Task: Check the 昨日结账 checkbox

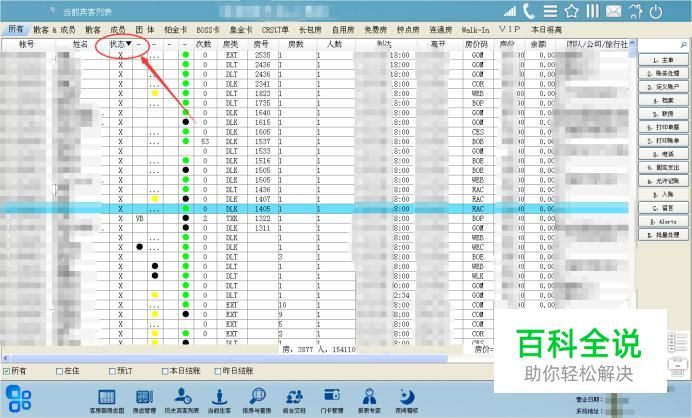Action: pyautogui.click(x=218, y=371)
